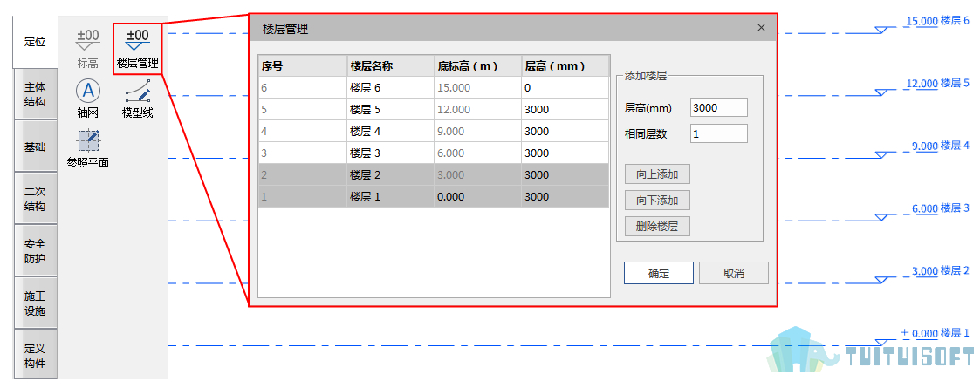
Task: Click the 楼层名称 column header
Action: [x=391, y=66]
